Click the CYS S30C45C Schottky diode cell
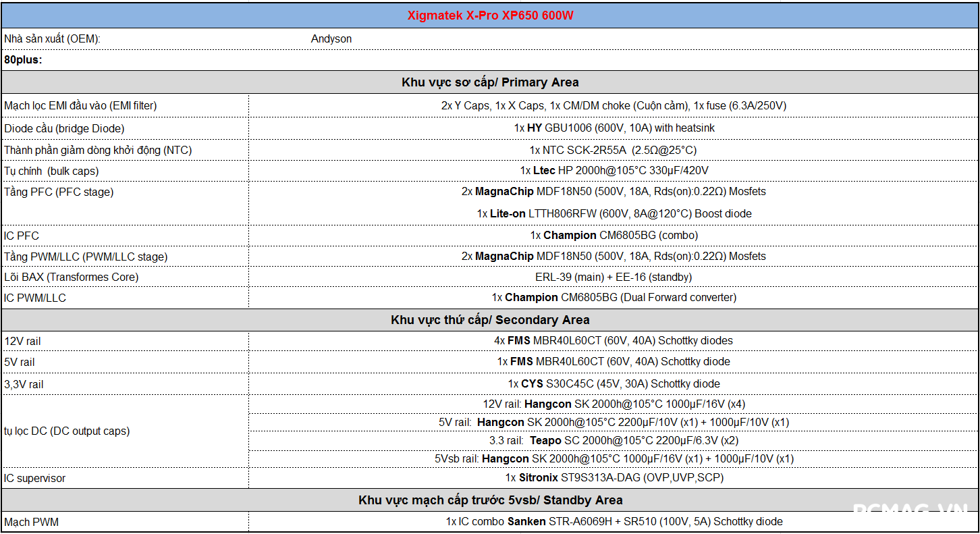Screen dimensions: 980x534 tap(614, 384)
